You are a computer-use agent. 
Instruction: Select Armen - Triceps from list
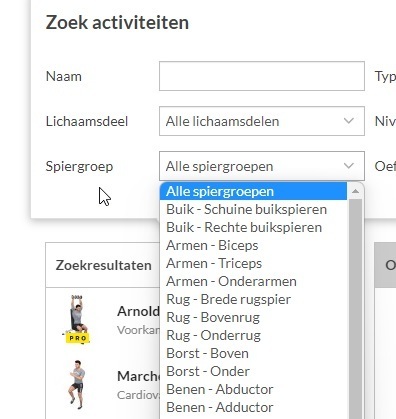(253, 263)
